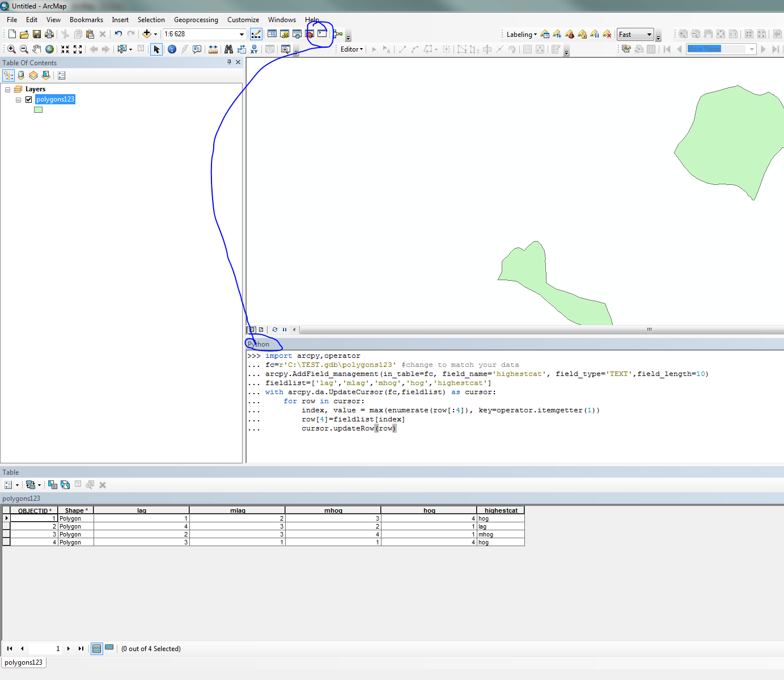The height and width of the screenshot is (680, 784).
Task: Click the highestcat column header
Action: [x=501, y=510]
